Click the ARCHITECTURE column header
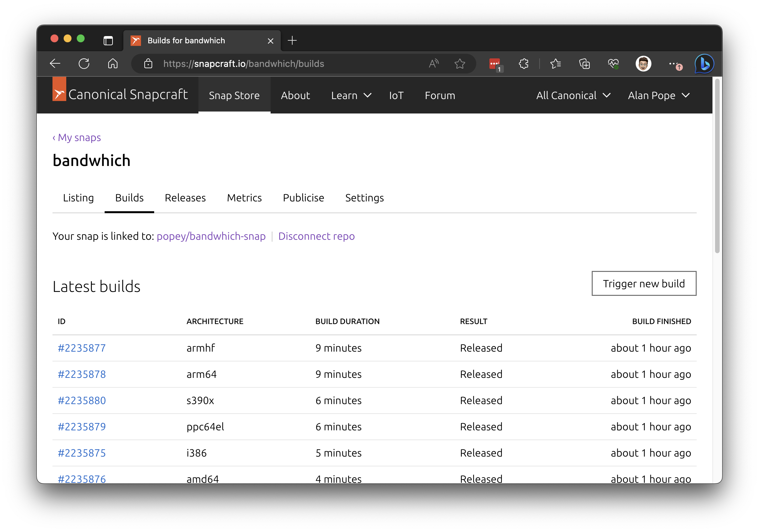759x532 pixels. [215, 321]
